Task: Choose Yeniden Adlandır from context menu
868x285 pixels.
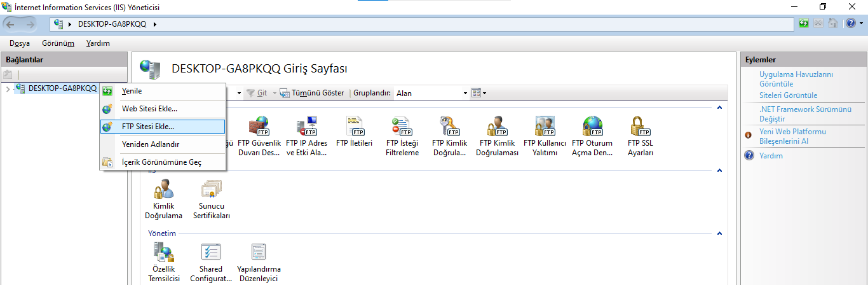Action: 163,144
